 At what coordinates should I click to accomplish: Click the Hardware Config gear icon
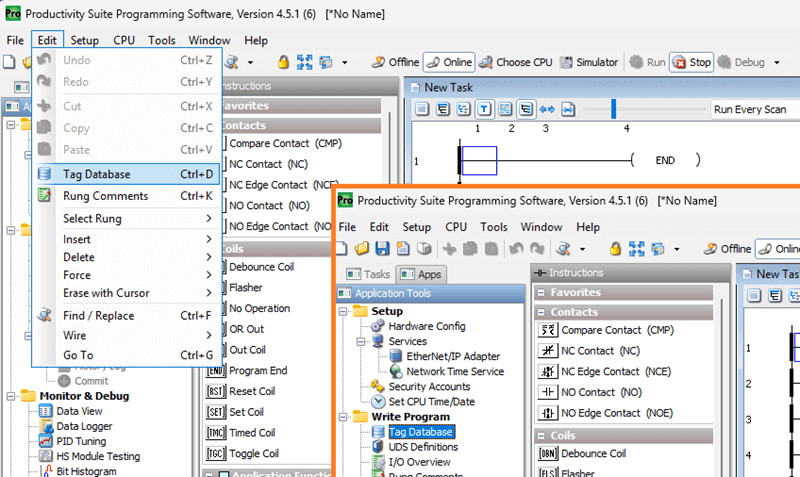coord(377,326)
